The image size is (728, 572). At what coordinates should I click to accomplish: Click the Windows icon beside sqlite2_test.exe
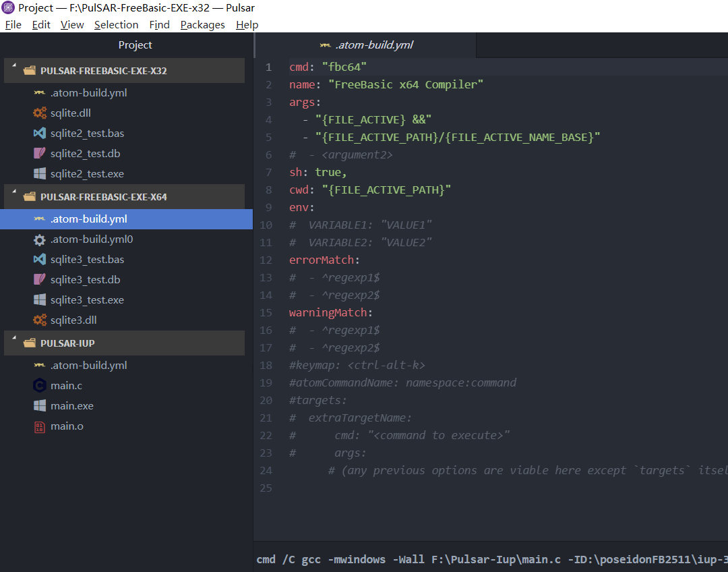[x=40, y=174]
